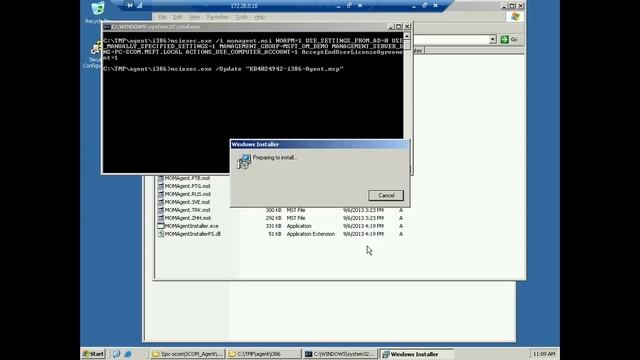Click icon of MOMAgent.RUS.mst
Viewport: 640px width, 360px height.
pos(161,194)
